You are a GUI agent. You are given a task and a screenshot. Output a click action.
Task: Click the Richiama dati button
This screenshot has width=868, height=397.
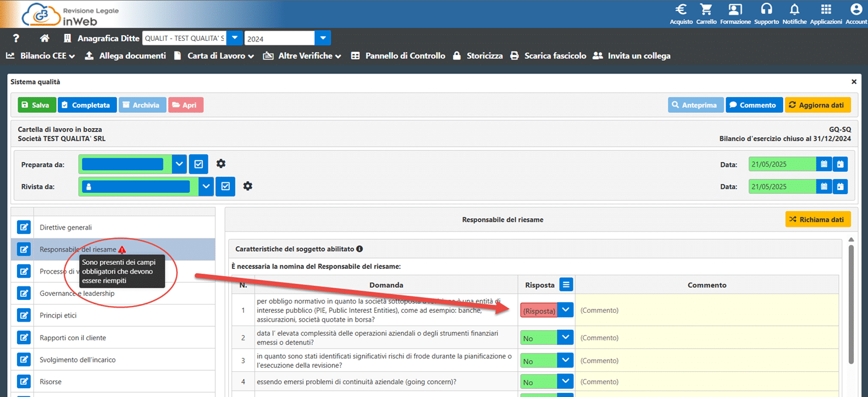(818, 219)
